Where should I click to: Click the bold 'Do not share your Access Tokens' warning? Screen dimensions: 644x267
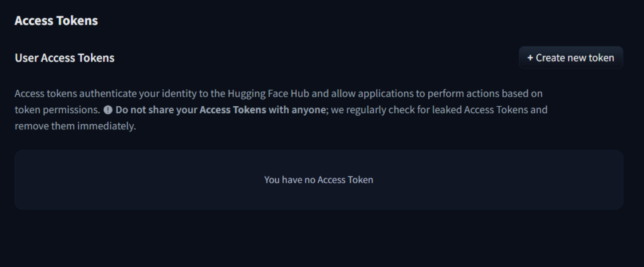191,110
